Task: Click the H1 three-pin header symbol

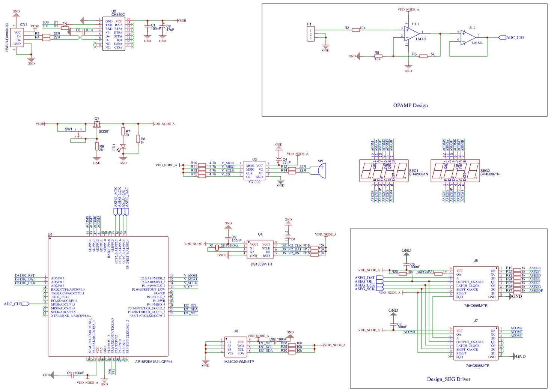Action: tap(311, 34)
